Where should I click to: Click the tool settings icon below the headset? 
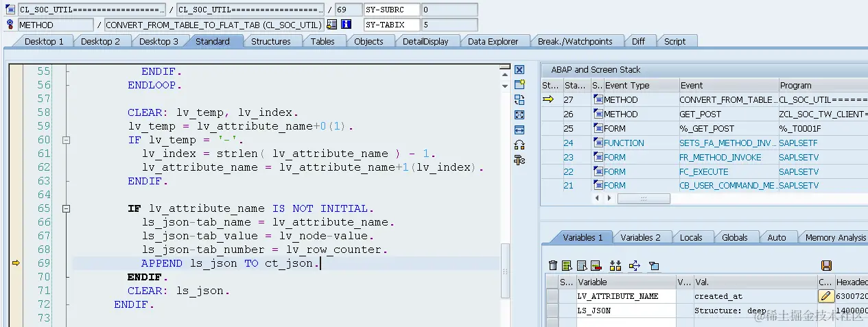point(519,160)
